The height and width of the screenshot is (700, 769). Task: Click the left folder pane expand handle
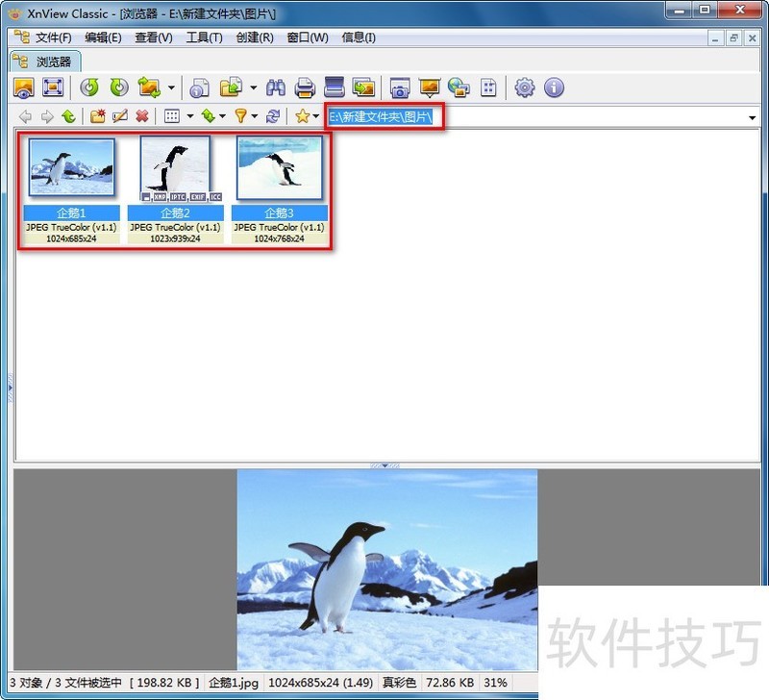10,387
